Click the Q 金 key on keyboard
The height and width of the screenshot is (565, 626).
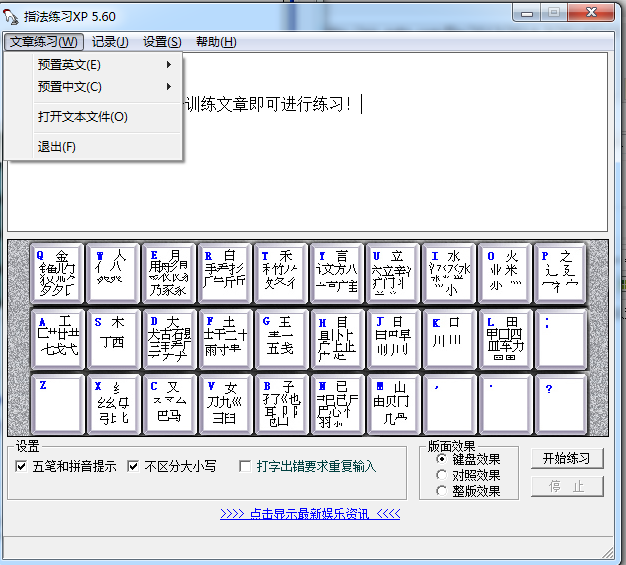(x=56, y=272)
